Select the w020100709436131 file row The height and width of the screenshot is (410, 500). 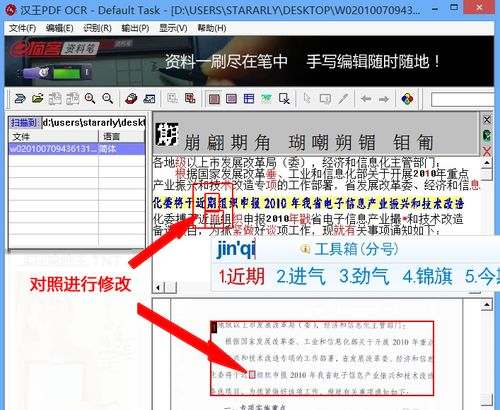point(77,149)
